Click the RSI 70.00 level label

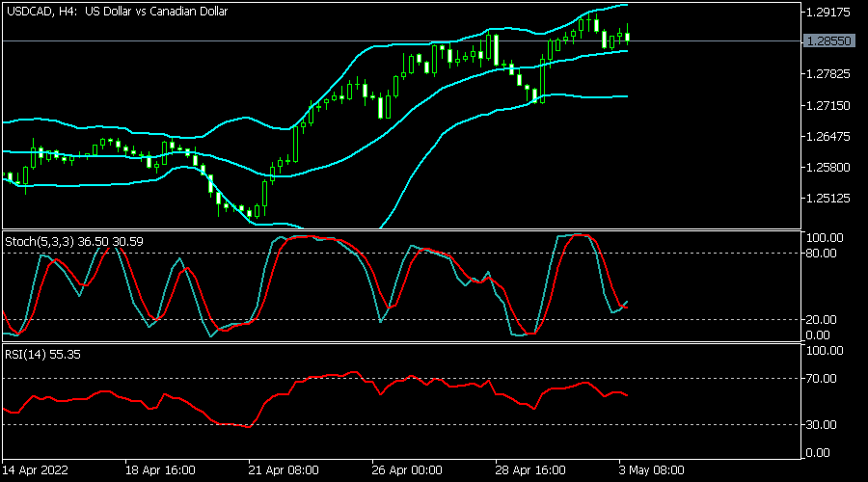point(822,379)
